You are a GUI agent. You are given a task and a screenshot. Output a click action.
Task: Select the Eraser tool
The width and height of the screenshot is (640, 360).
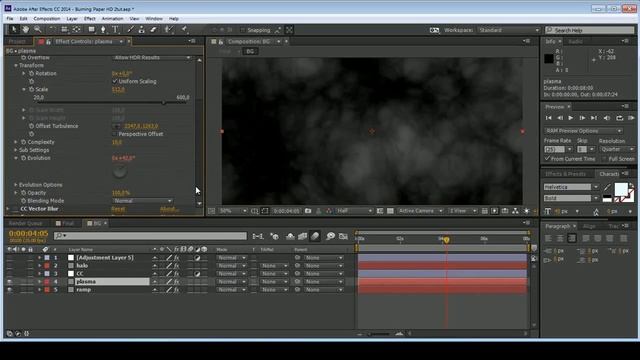[153, 29]
